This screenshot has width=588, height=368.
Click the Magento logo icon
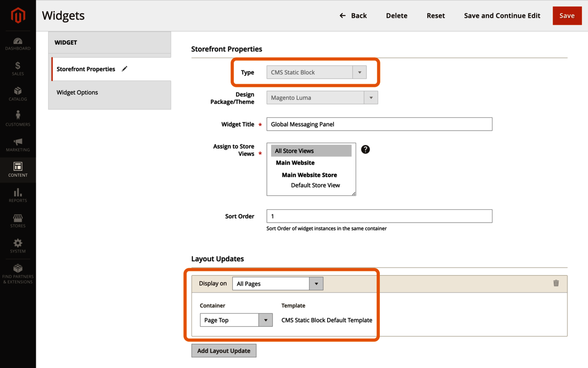pyautogui.click(x=18, y=16)
